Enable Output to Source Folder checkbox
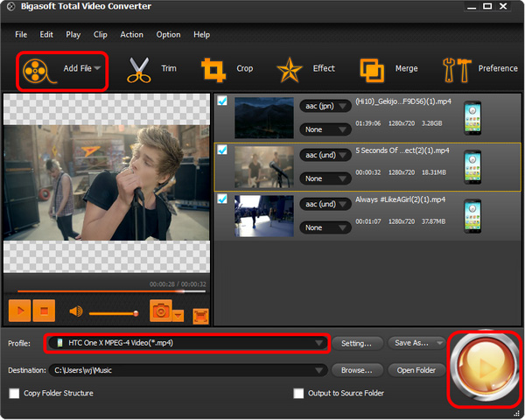This screenshot has height=420, width=525. pyautogui.click(x=298, y=393)
